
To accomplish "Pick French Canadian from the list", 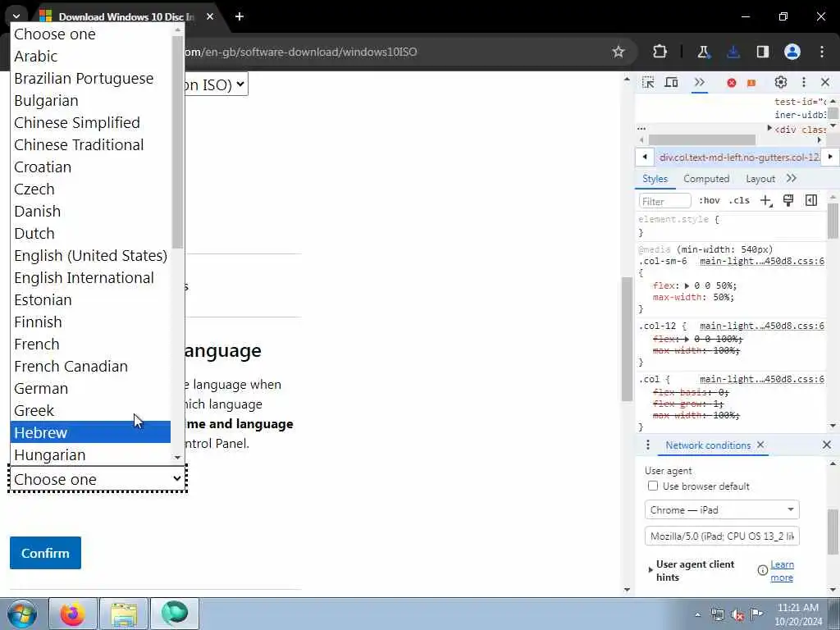I will pyautogui.click(x=90, y=366).
